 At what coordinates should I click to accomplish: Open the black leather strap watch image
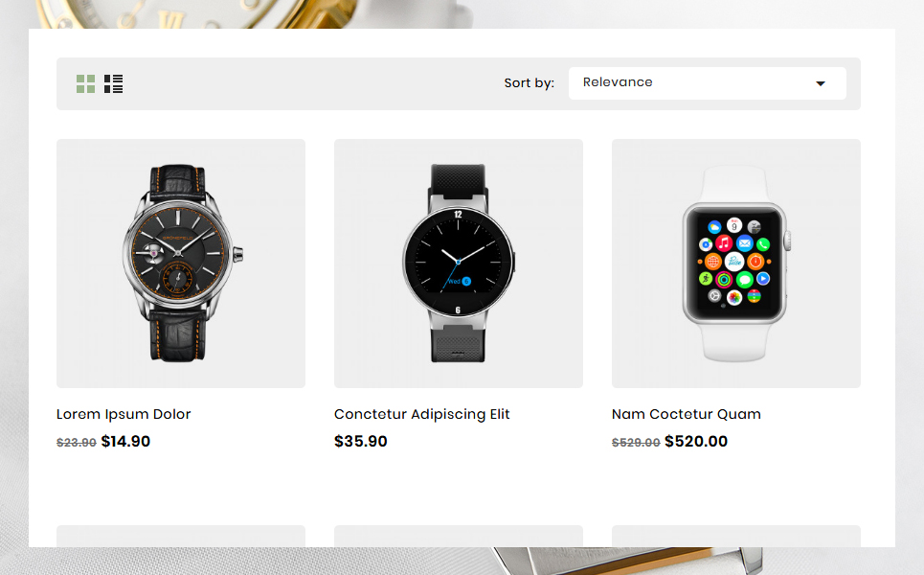click(181, 264)
